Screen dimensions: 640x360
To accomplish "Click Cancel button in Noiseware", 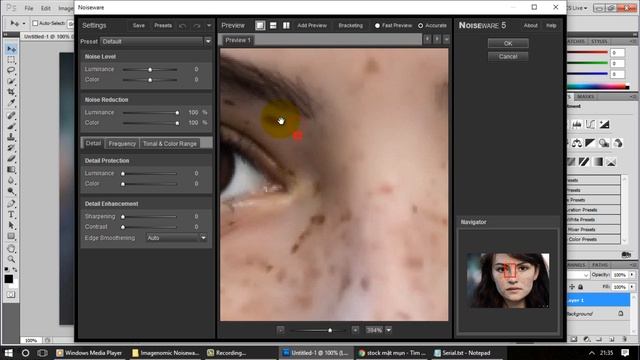I will click(x=508, y=56).
